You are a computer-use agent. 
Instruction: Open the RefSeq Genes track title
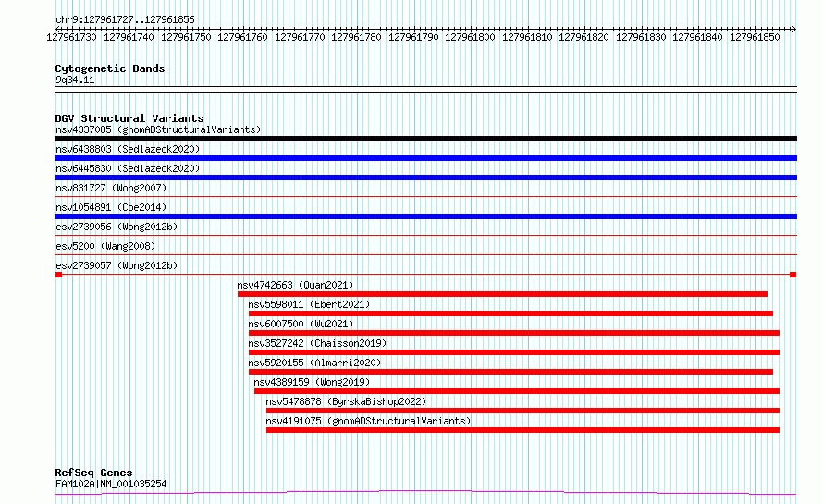[93, 473]
